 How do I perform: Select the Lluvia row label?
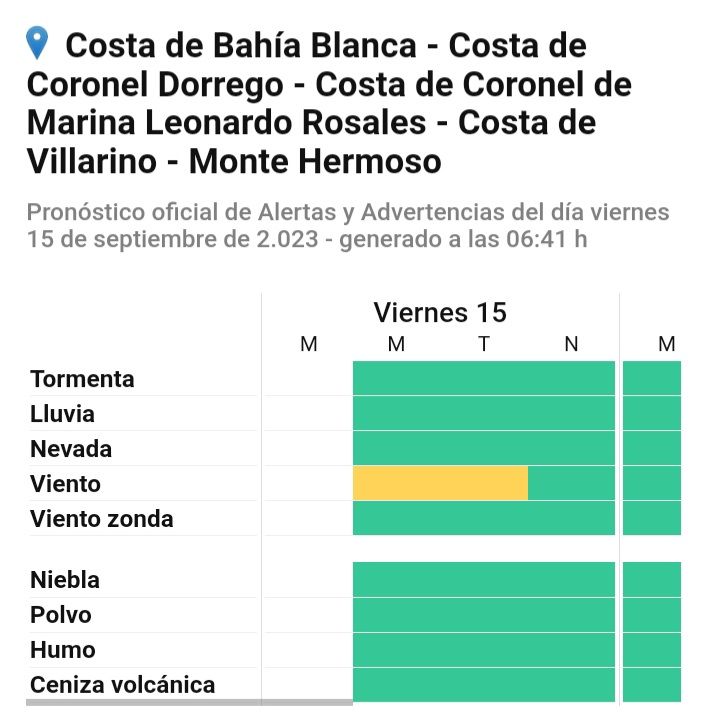[x=62, y=414]
